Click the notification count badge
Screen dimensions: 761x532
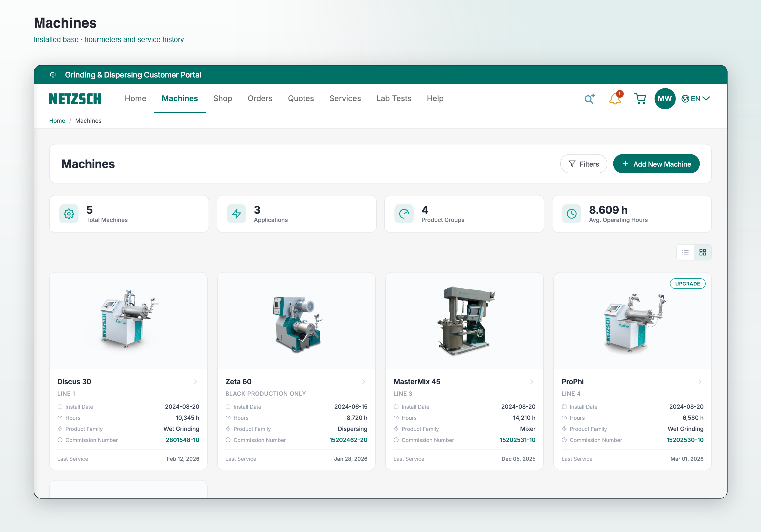(x=619, y=94)
